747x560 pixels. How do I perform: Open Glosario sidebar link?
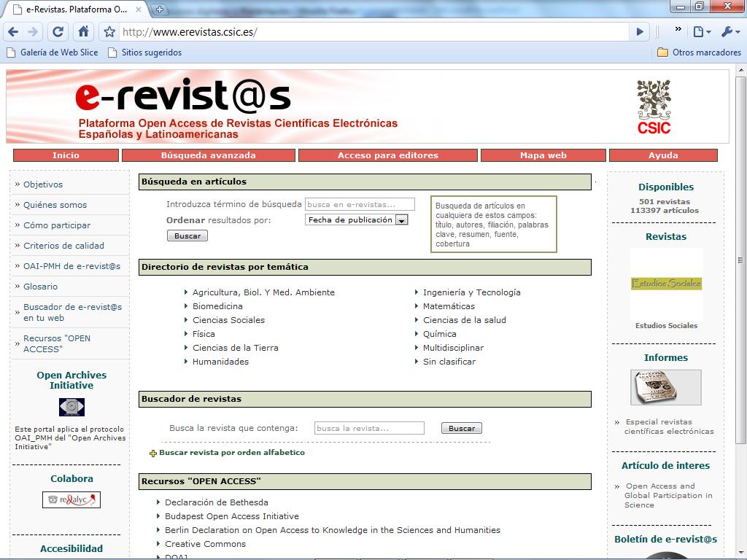(41, 287)
